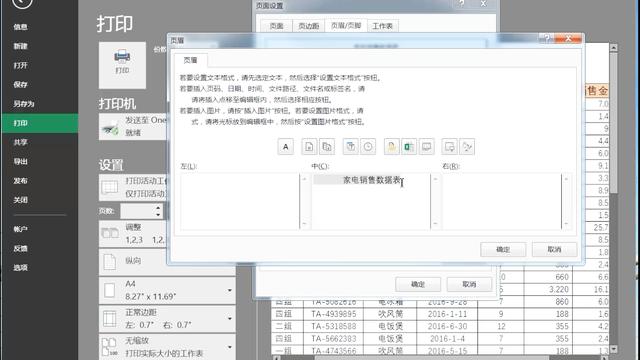Click scroll up arrow of the 中(C) box

click(435, 179)
